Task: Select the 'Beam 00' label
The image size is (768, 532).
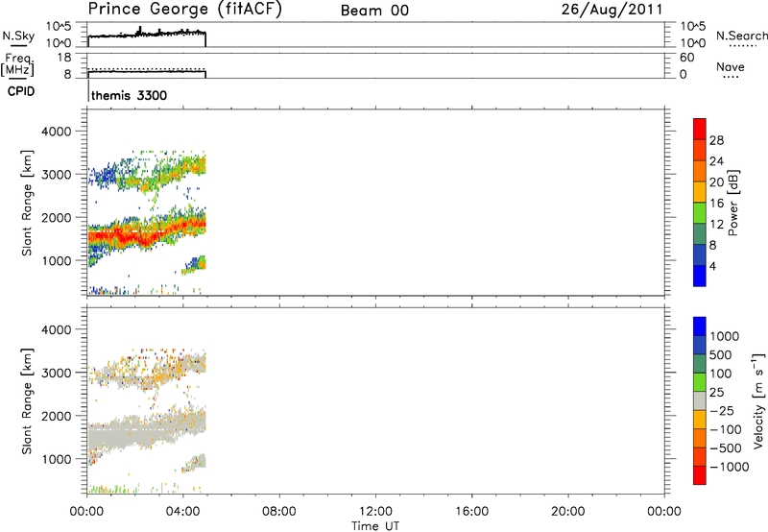Action: [x=374, y=11]
